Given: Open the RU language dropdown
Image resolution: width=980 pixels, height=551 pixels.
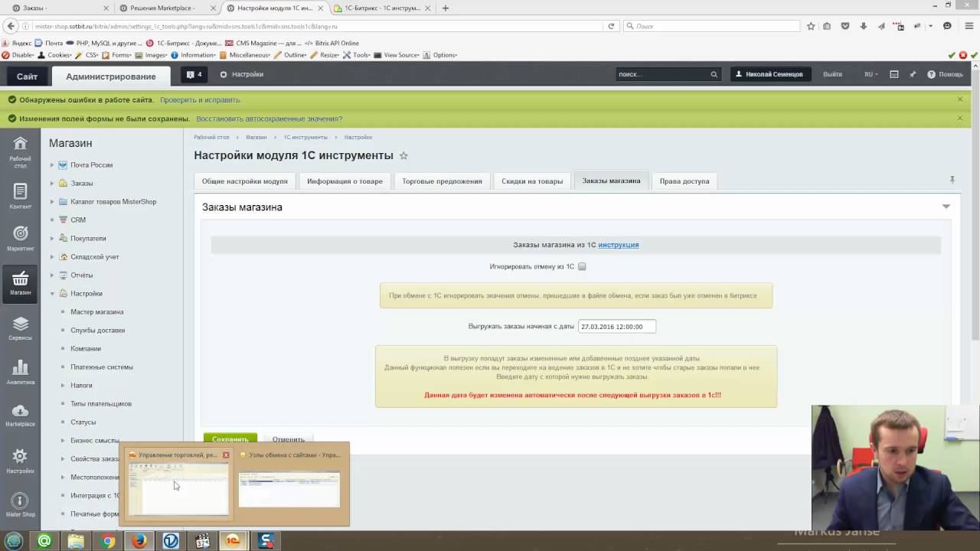Looking at the screenshot, I should point(871,74).
